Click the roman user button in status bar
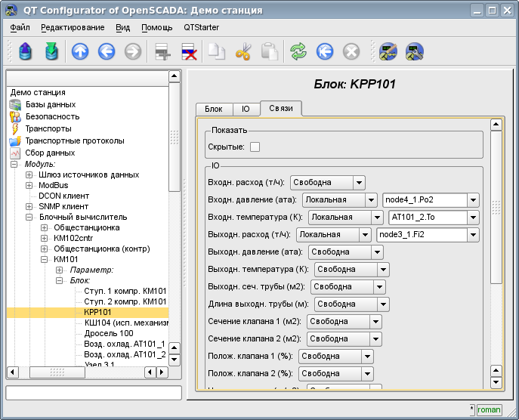This screenshot has height=420, width=519. pyautogui.click(x=489, y=409)
